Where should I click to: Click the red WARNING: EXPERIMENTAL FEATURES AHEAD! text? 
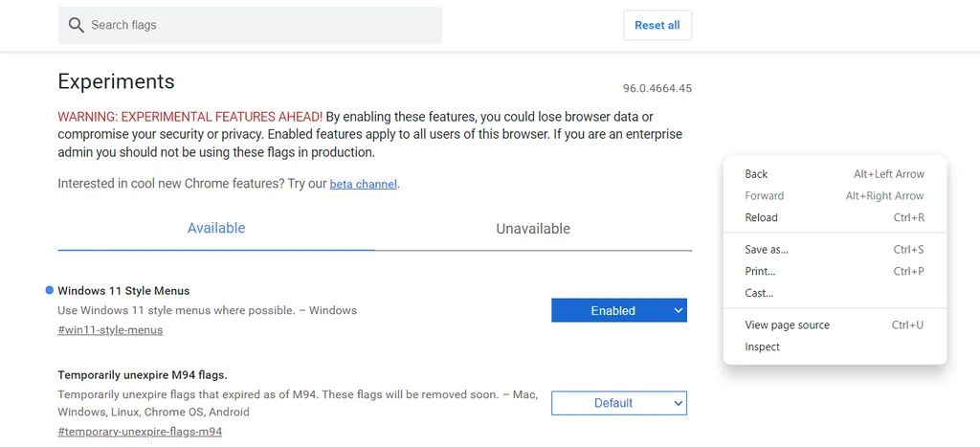tap(190, 117)
